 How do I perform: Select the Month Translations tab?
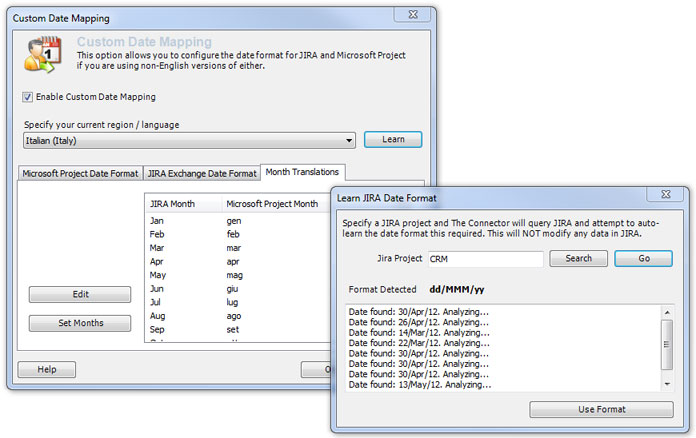302,172
